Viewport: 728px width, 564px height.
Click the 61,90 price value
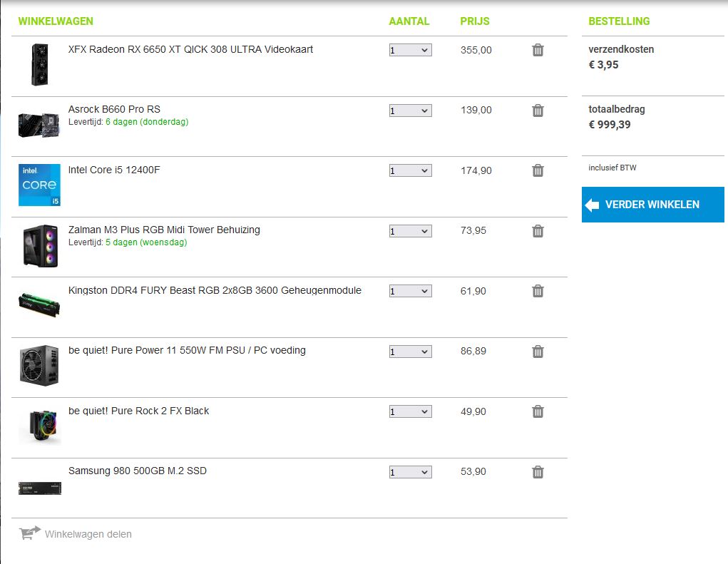point(473,291)
